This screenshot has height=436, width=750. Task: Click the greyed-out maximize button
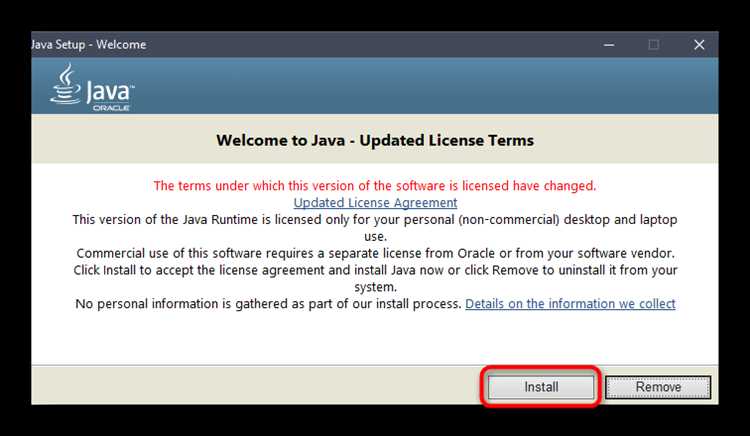[x=653, y=44]
